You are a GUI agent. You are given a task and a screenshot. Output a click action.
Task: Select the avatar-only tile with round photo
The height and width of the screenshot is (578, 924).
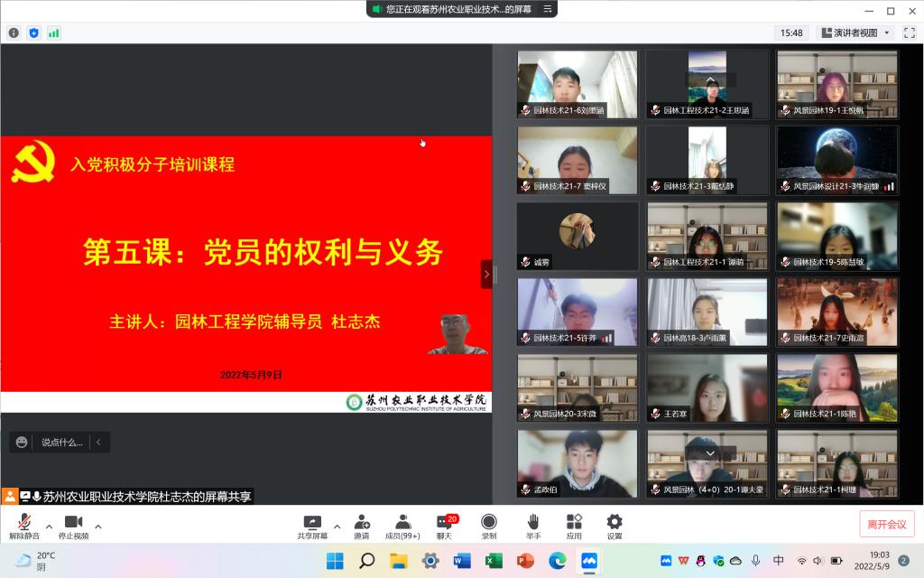pos(577,236)
